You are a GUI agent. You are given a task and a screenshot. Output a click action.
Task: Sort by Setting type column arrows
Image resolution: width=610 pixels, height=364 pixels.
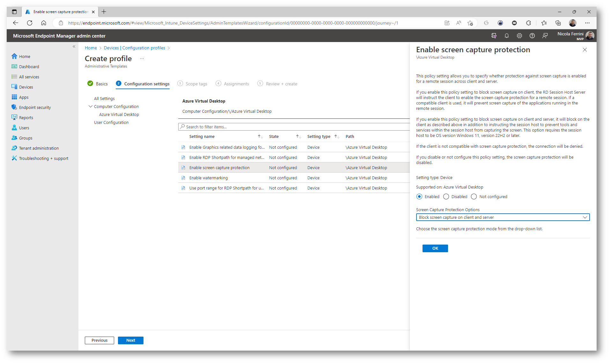(x=337, y=136)
